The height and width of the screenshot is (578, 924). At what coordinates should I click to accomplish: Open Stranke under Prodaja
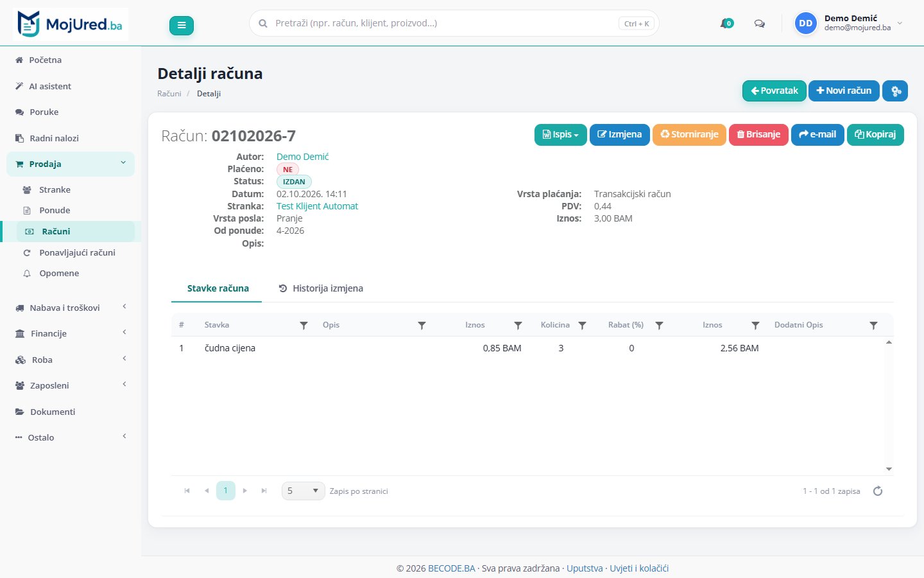55,189
